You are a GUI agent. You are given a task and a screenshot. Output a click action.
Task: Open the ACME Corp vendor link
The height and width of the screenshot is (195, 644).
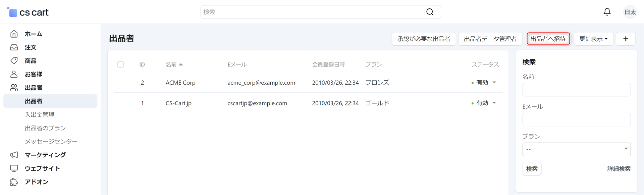180,83
